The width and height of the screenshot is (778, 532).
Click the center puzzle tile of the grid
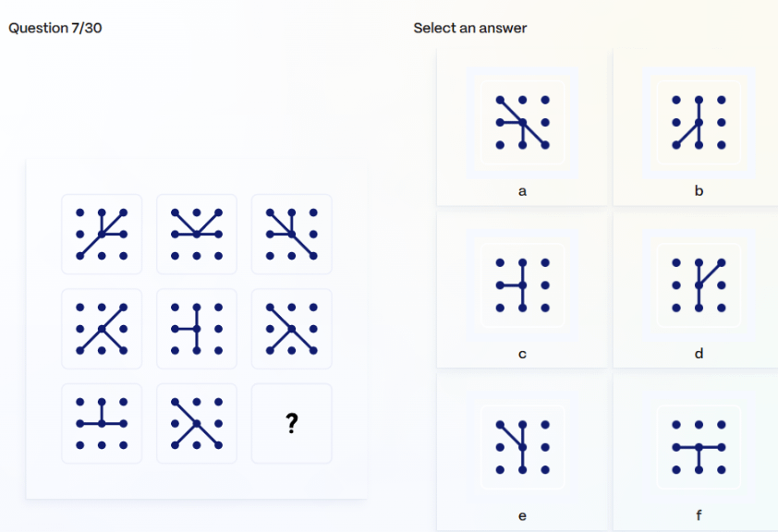[x=197, y=329]
